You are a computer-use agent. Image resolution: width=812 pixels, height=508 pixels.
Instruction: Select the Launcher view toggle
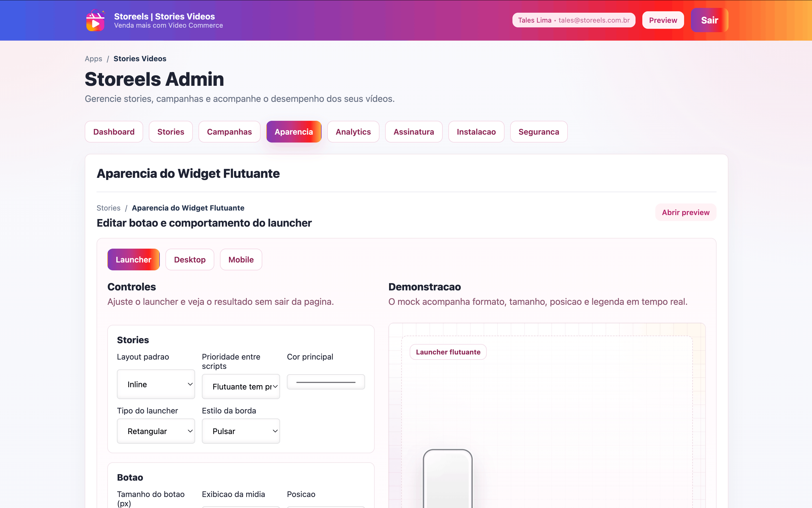coord(134,259)
